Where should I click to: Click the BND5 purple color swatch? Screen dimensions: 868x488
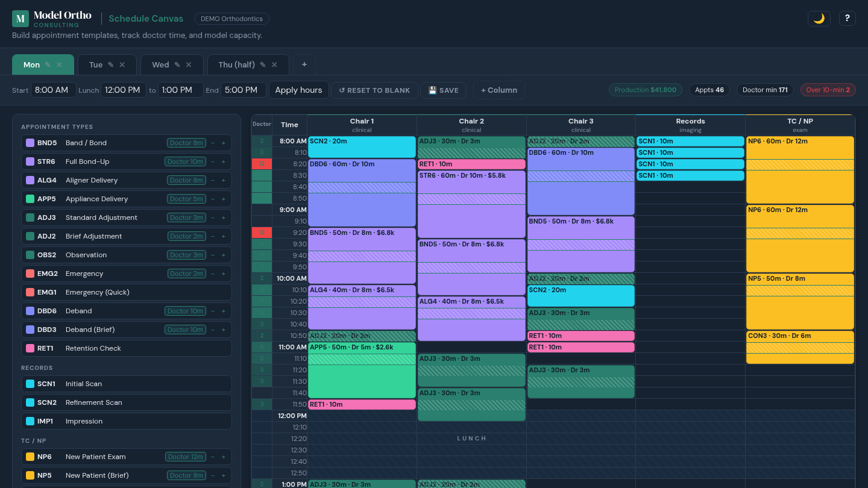tap(30, 143)
